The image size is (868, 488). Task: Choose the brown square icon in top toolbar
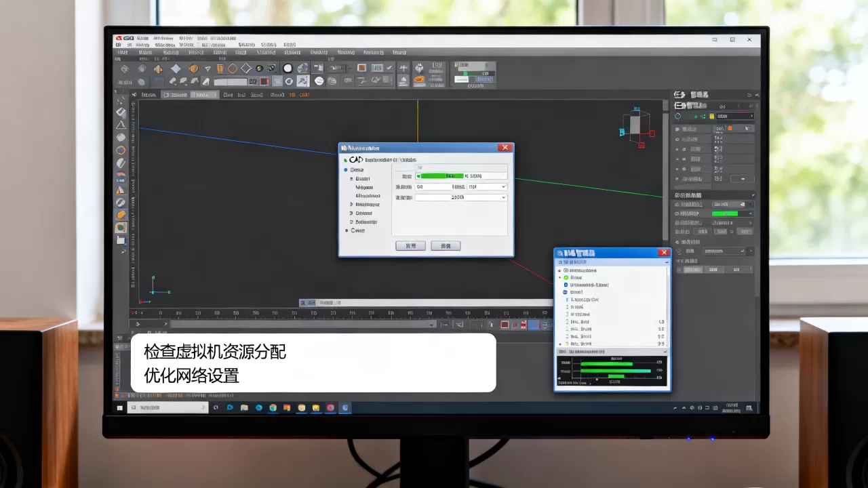[x=362, y=68]
